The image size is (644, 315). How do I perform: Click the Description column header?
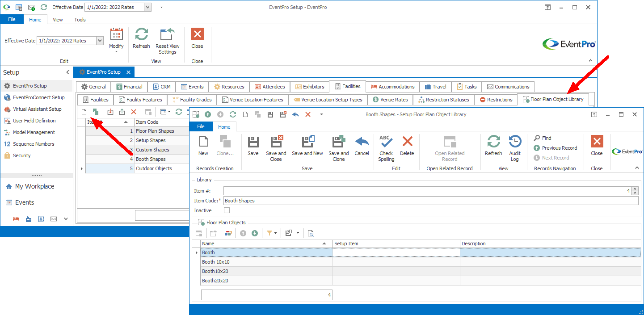click(550, 244)
